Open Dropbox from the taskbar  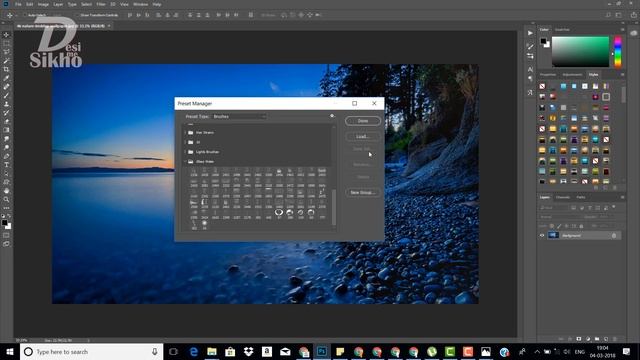pyautogui.click(x=249, y=352)
